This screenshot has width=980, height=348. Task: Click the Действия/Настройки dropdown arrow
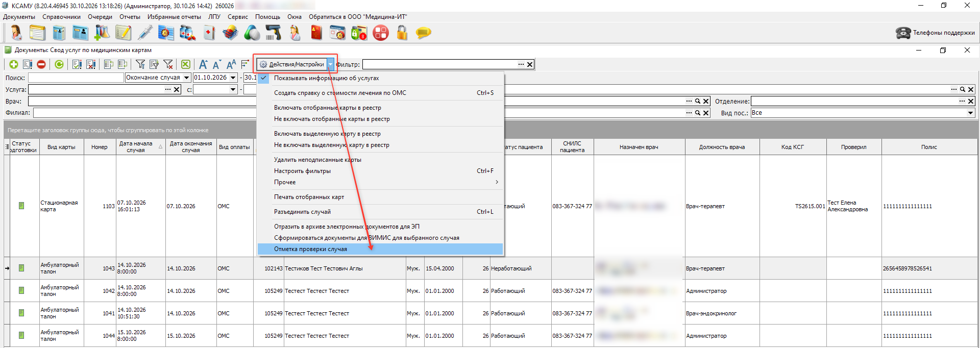(x=331, y=64)
